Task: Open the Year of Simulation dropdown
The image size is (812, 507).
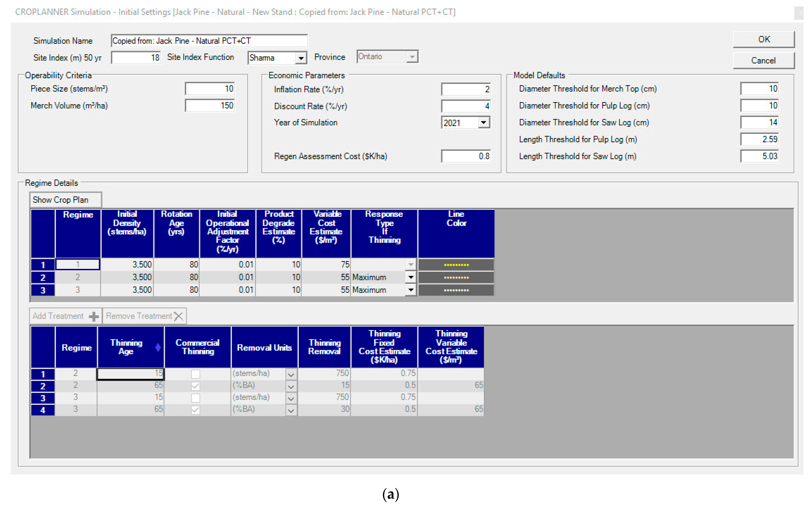Action: [x=483, y=123]
